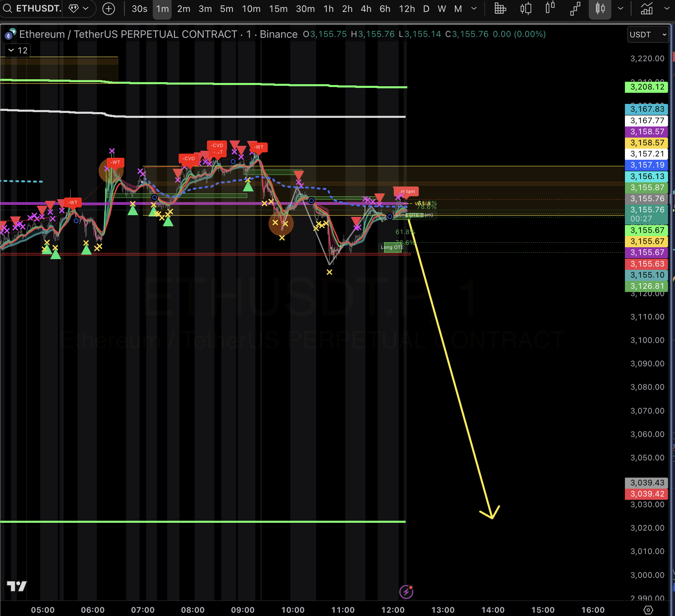This screenshot has width=675, height=616.
Task: Select the 10m timeframe
Action: (x=251, y=9)
